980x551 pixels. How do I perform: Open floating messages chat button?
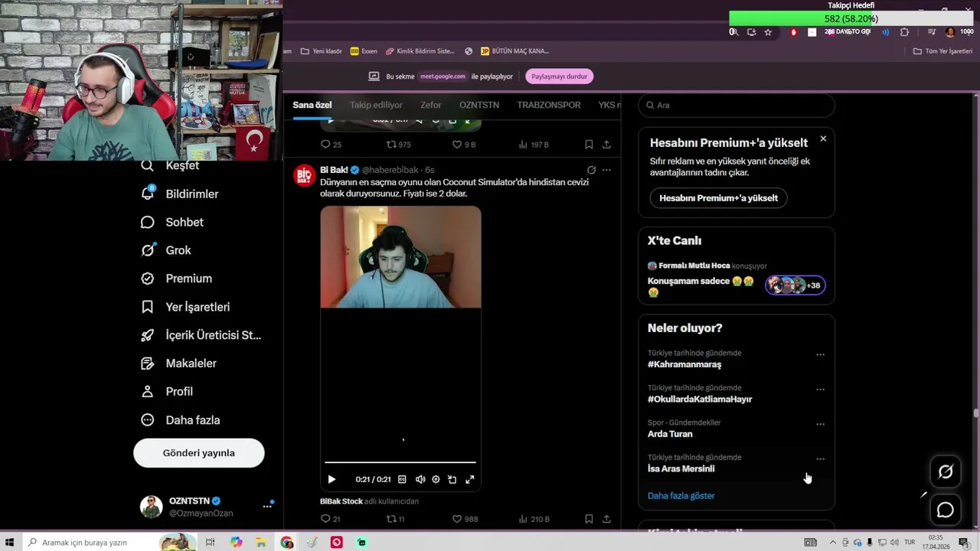[x=946, y=510]
